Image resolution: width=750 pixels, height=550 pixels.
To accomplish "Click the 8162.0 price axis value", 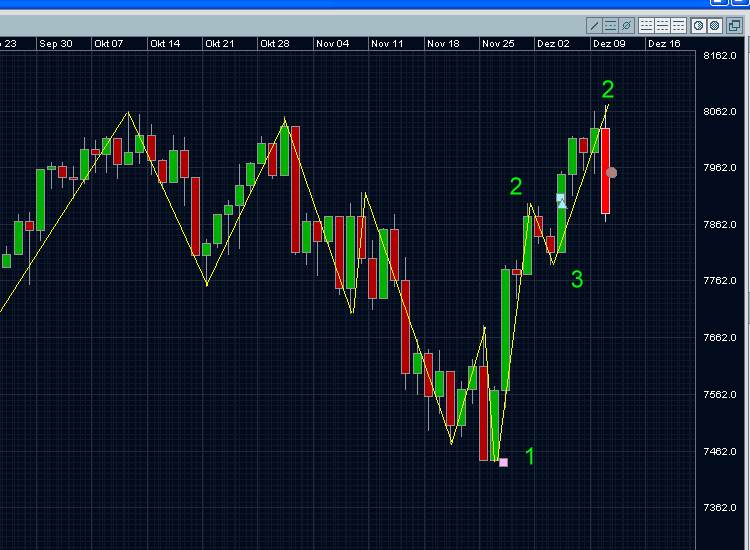I will coord(719,55).
